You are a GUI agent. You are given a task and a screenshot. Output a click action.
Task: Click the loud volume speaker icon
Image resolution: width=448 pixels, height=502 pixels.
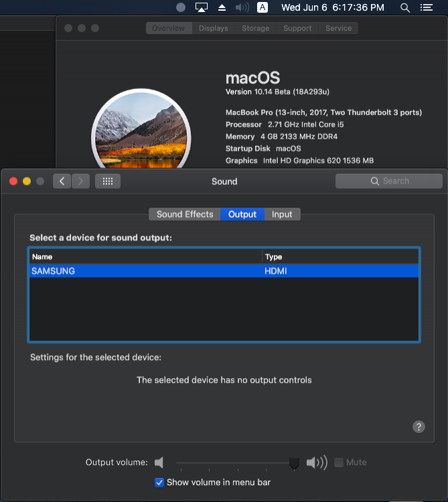point(317,463)
